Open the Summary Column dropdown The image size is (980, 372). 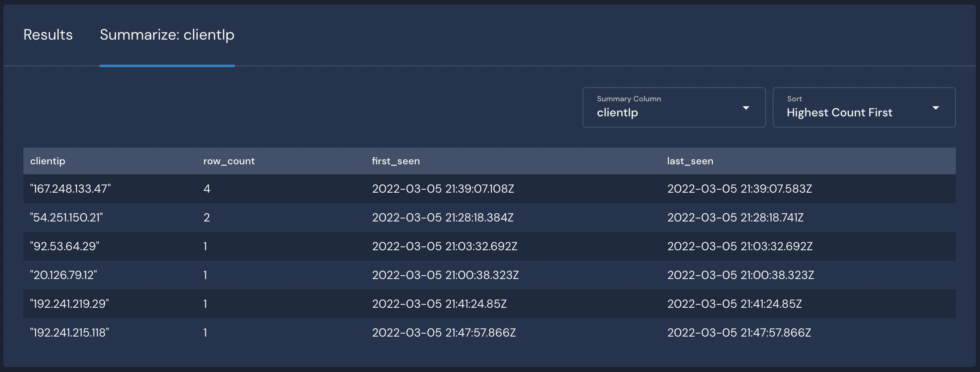pyautogui.click(x=673, y=108)
